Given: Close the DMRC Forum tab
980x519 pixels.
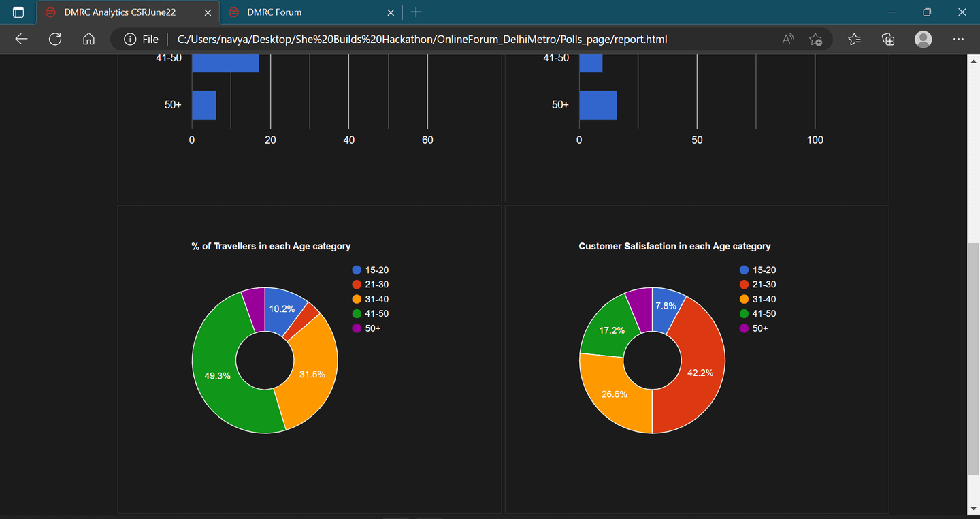Looking at the screenshot, I should coord(391,12).
